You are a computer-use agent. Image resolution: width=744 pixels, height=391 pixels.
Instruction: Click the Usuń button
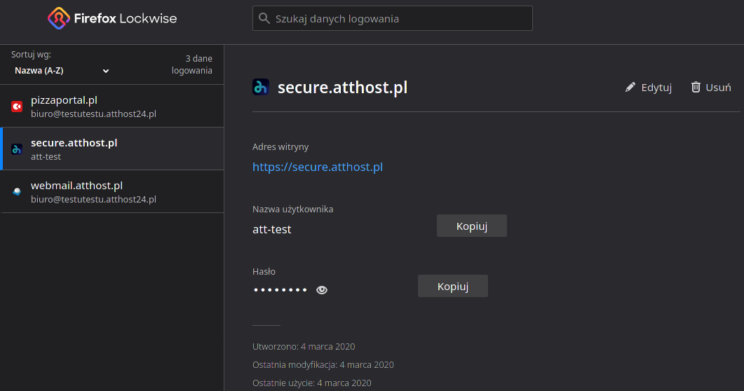(711, 87)
